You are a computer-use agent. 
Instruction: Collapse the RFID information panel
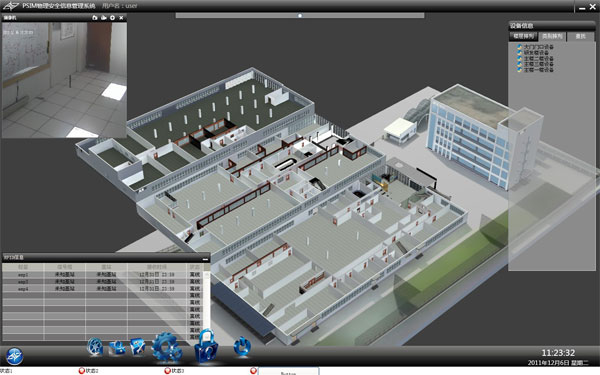pyautogui.click(x=205, y=259)
